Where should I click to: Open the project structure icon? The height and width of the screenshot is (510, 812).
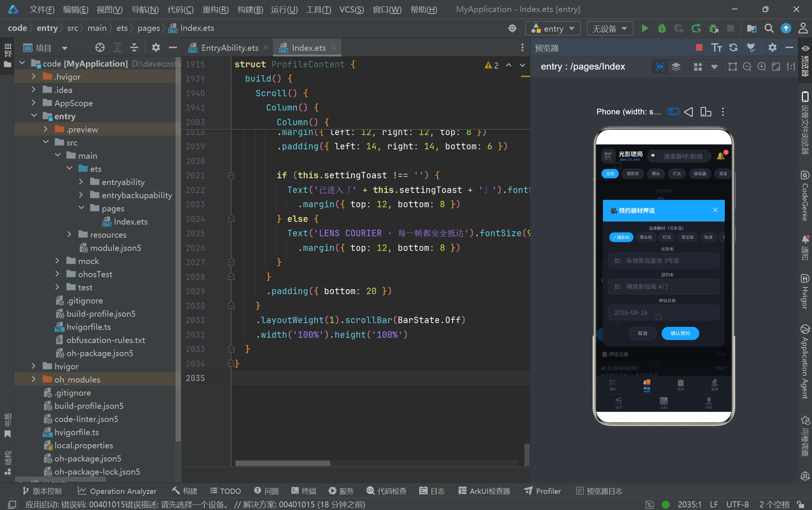tap(751, 28)
